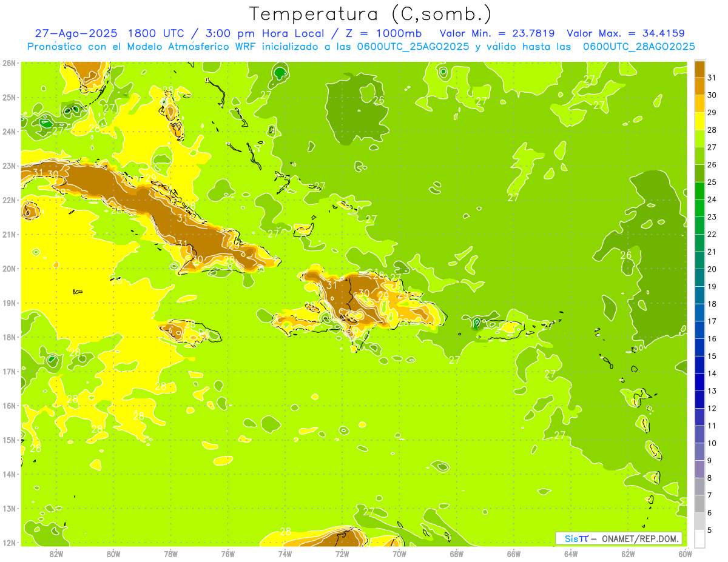Click the "80W" longitude axis label
The image size is (728, 562).
pos(113,554)
